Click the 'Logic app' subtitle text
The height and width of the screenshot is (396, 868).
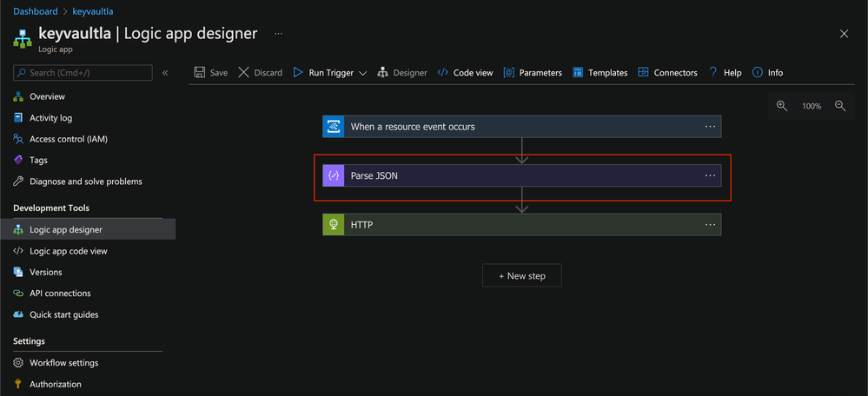(x=56, y=49)
